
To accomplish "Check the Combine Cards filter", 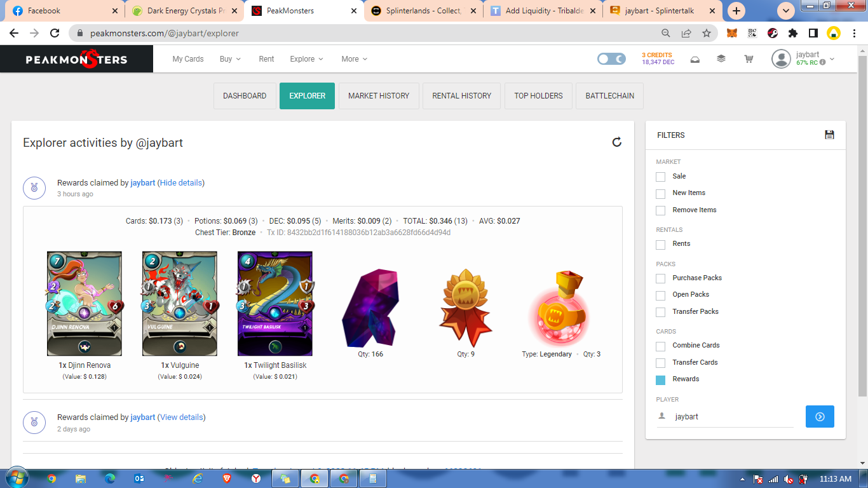I will click(661, 346).
